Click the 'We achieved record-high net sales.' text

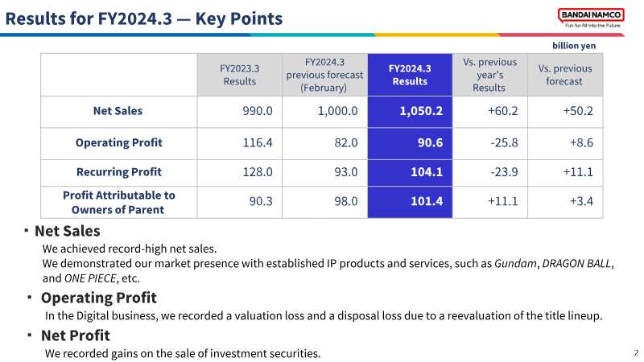tap(130, 249)
